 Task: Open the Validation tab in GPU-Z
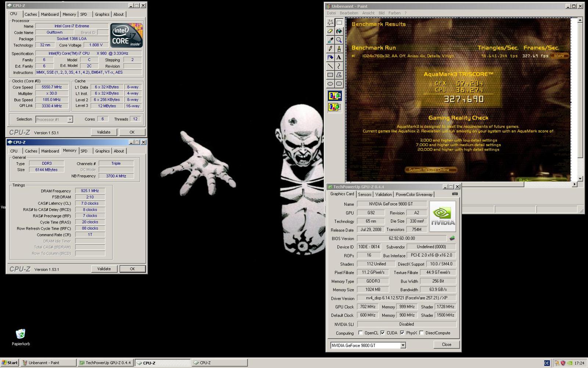tap(383, 194)
